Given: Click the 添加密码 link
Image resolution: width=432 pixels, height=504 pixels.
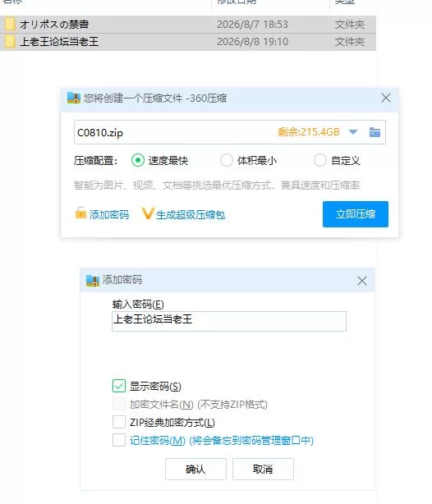Looking at the screenshot, I should pos(109,214).
